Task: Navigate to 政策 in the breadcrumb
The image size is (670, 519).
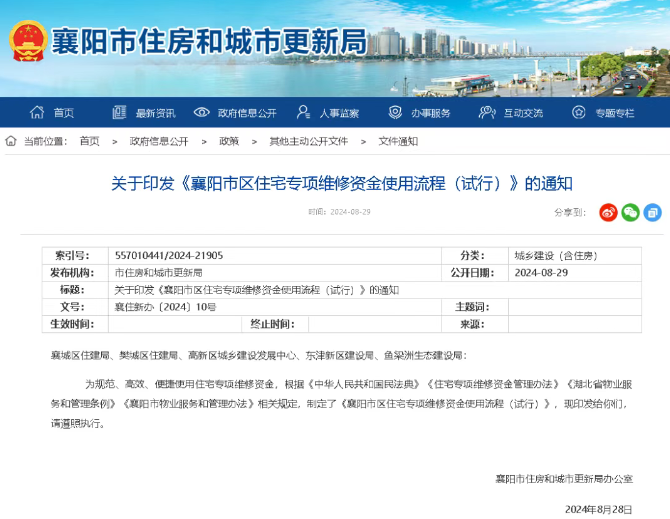Action: pyautogui.click(x=229, y=141)
